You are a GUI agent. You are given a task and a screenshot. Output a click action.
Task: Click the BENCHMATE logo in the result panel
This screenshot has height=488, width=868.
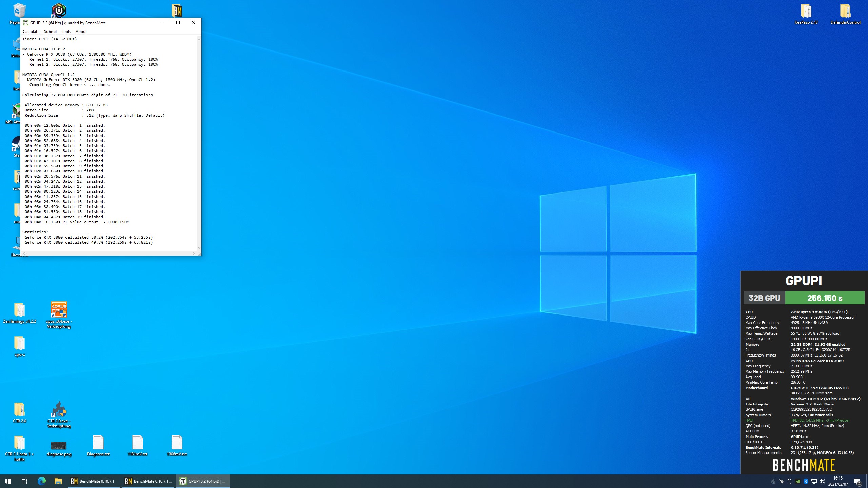(804, 465)
